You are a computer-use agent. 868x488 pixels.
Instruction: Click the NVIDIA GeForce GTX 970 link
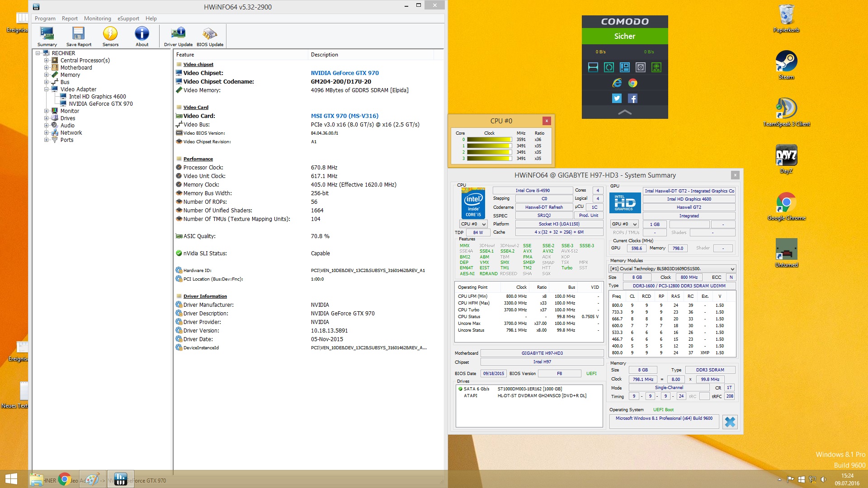click(344, 73)
